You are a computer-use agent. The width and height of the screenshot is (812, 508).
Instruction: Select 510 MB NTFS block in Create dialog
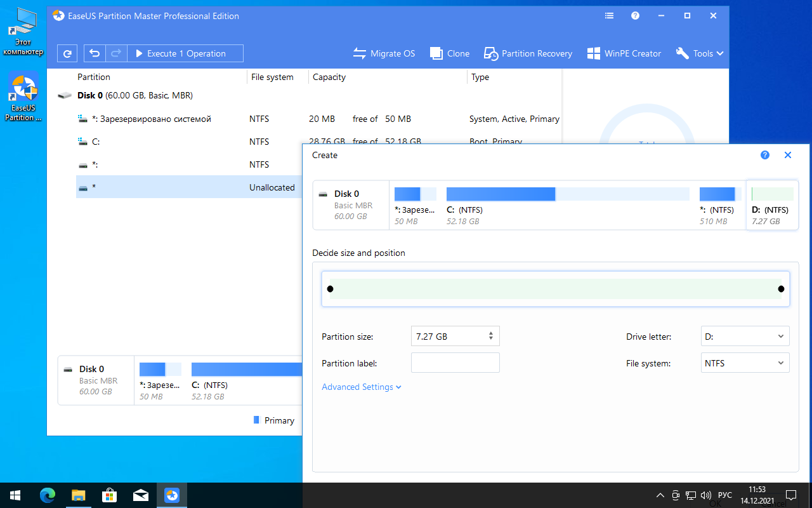(719, 206)
